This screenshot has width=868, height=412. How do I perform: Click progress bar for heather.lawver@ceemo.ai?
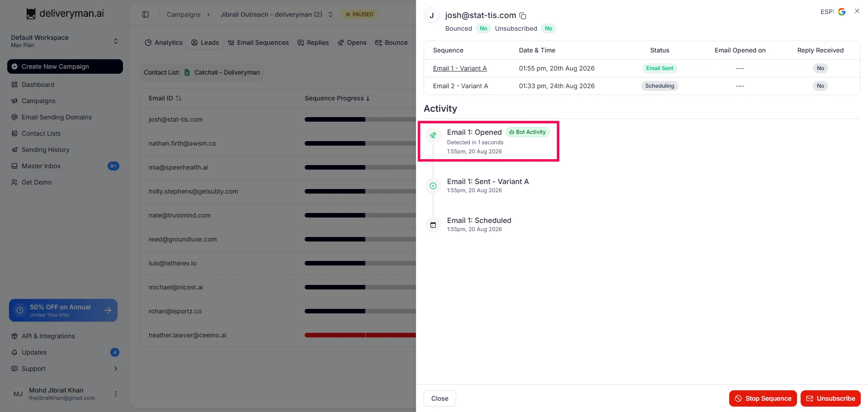(360, 335)
